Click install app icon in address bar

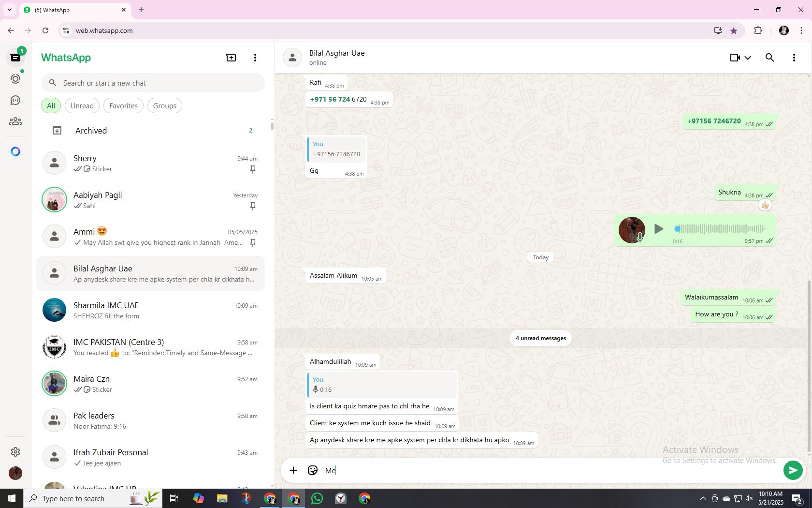pyautogui.click(x=718, y=30)
